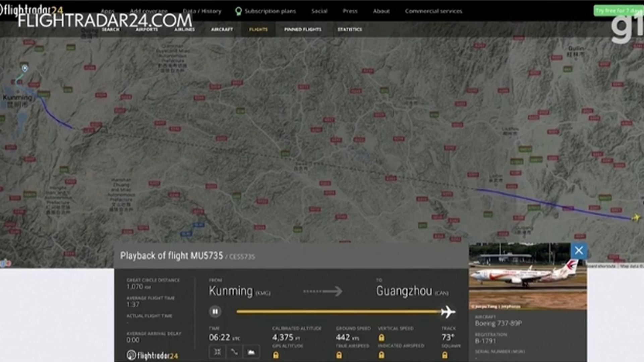Click the route line toggle button
The width and height of the screenshot is (644, 362).
[234, 352]
